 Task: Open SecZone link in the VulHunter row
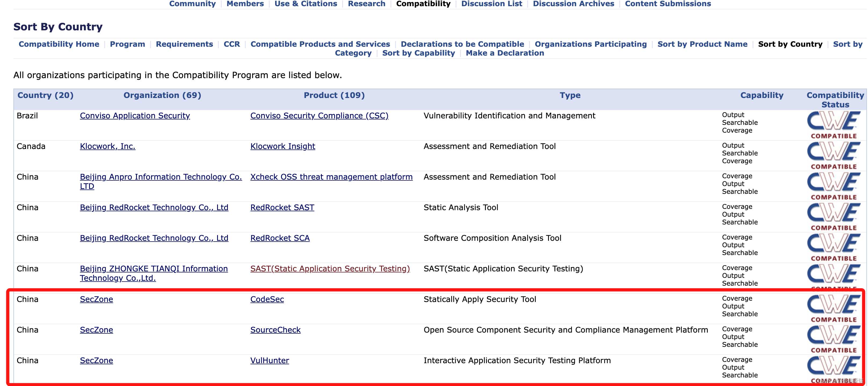[x=96, y=361]
